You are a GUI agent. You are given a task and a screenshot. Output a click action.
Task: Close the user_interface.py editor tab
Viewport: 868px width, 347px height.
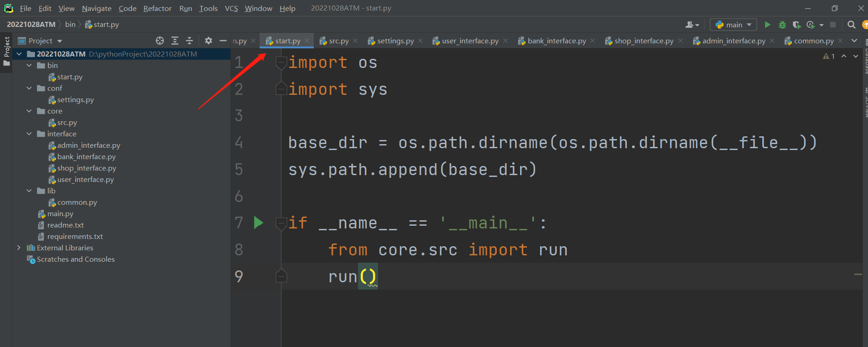[505, 41]
